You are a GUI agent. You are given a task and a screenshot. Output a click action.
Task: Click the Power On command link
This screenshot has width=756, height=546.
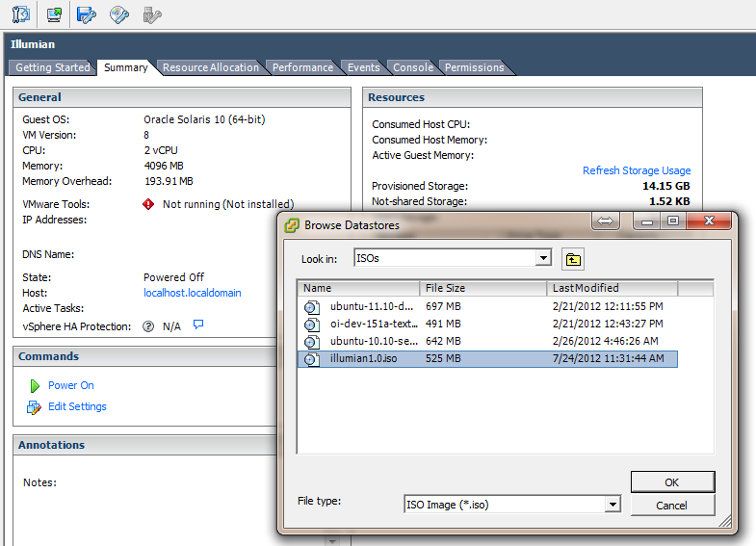click(71, 385)
